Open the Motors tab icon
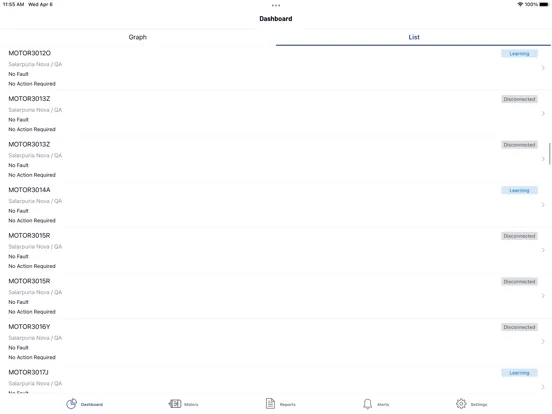Viewport: 552px width, 414px height. click(175, 404)
